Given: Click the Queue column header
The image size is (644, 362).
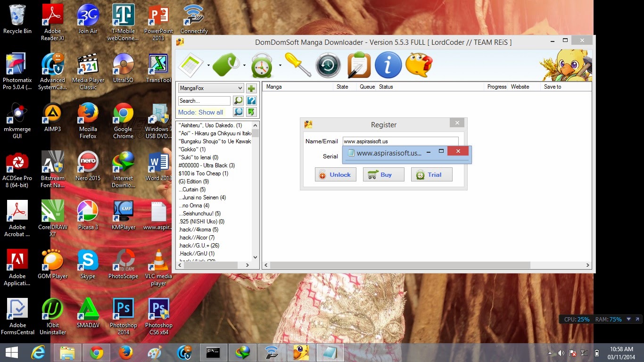Looking at the screenshot, I should (x=366, y=87).
